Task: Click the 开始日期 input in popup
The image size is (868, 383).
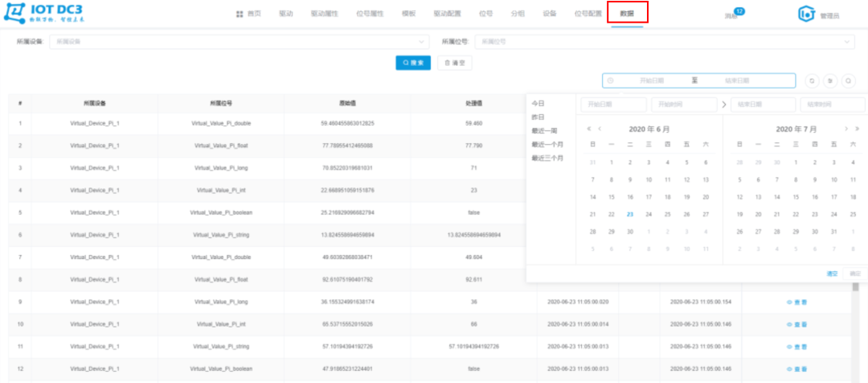Action: pos(613,105)
